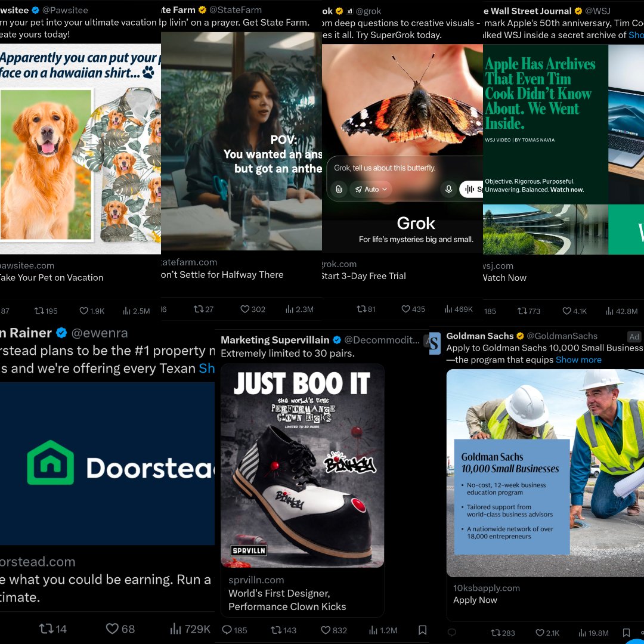This screenshot has height=644, width=644.
Task: Click World's First Designer, Performance Clown Kicks link
Action: pyautogui.click(x=287, y=600)
